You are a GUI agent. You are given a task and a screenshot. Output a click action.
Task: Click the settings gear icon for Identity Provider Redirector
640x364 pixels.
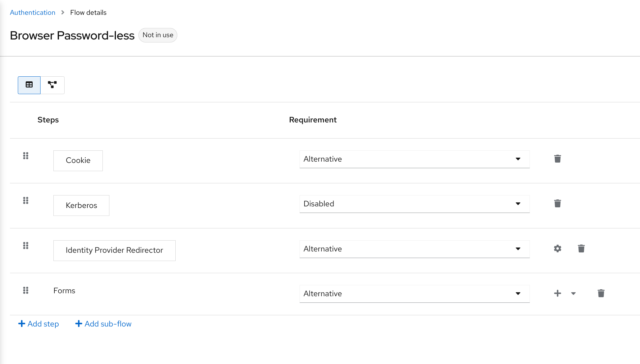coord(557,248)
